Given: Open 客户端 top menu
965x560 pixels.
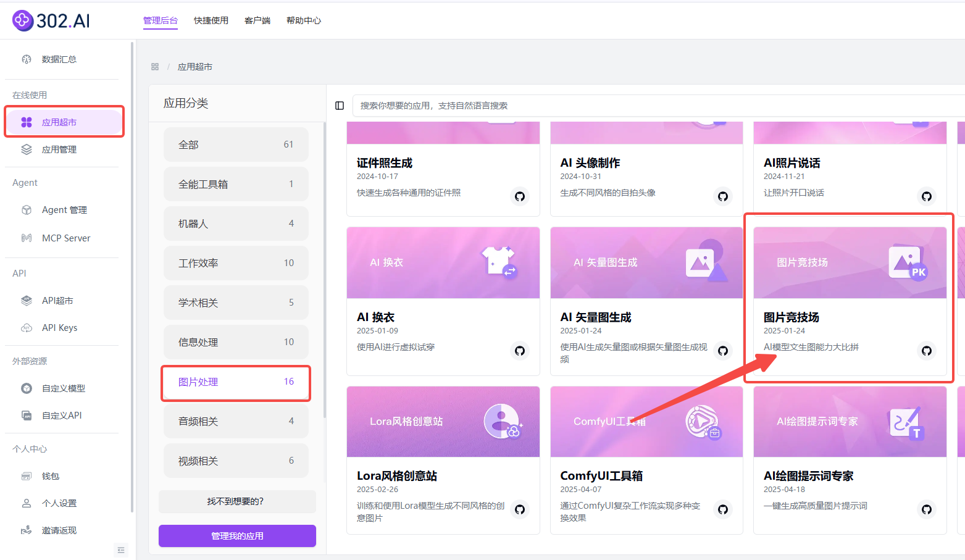Looking at the screenshot, I should point(257,20).
